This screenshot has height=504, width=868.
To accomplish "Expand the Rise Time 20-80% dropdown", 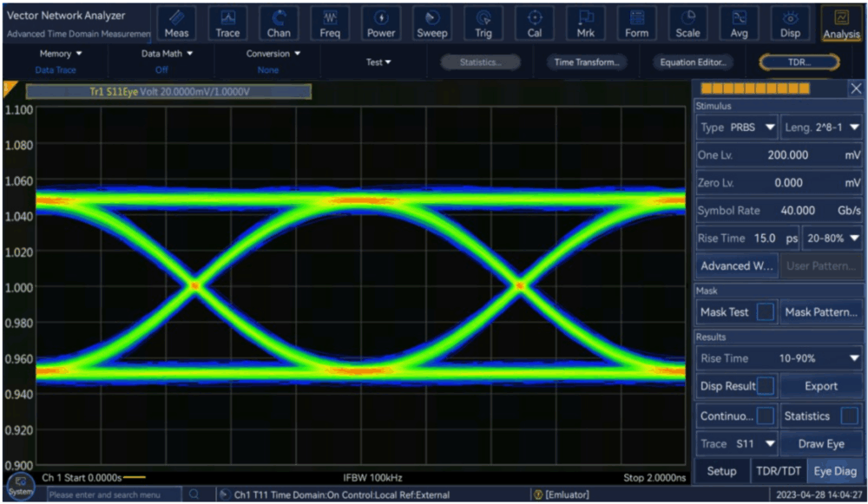I will click(x=832, y=238).
